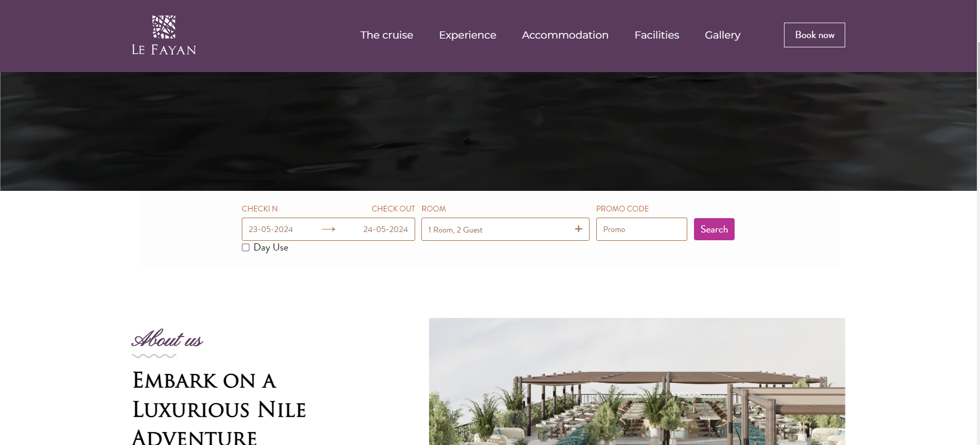The height and width of the screenshot is (445, 980).
Task: Enable the Day Use checkbox
Action: [246, 247]
